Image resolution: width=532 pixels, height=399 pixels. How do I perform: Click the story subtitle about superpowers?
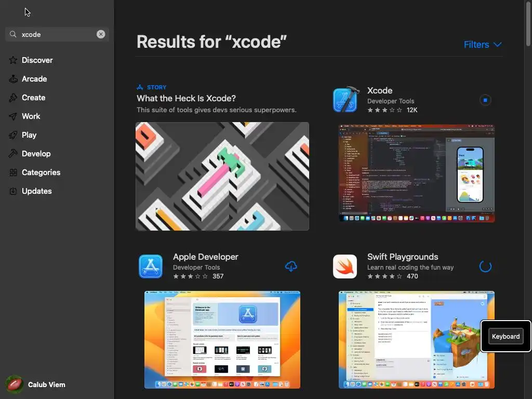(x=217, y=110)
